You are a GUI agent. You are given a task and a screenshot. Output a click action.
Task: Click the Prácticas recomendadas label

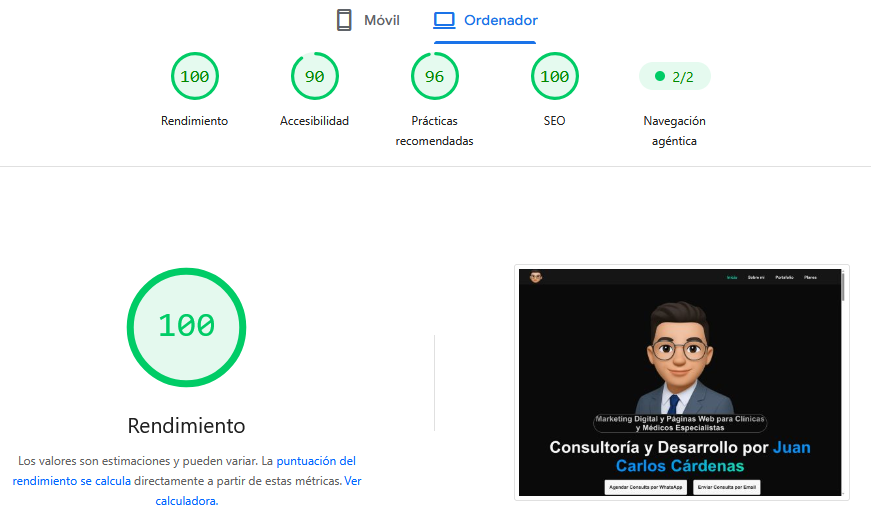coord(434,131)
